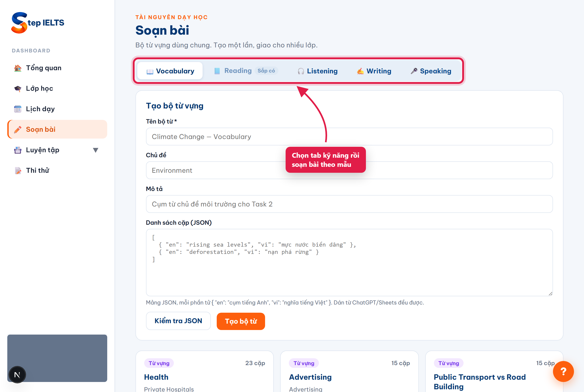Click the Từ vựng tag on Health card
Viewport: 584px width, 392px height.
click(x=159, y=363)
